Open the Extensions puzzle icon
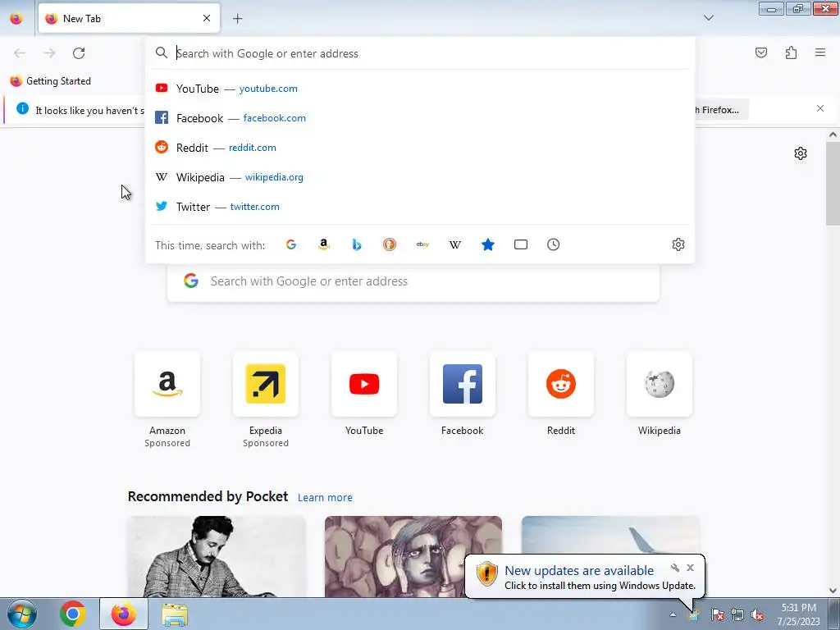Screen dimensions: 840x630 click(x=791, y=52)
